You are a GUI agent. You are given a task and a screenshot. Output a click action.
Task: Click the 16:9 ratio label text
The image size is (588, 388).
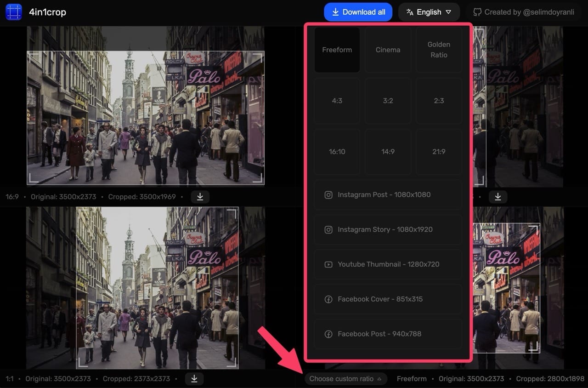(x=12, y=197)
